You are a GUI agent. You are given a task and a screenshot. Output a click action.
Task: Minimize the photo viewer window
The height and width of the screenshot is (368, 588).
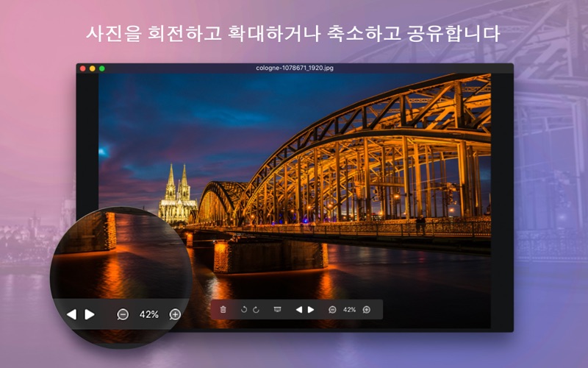tap(93, 68)
